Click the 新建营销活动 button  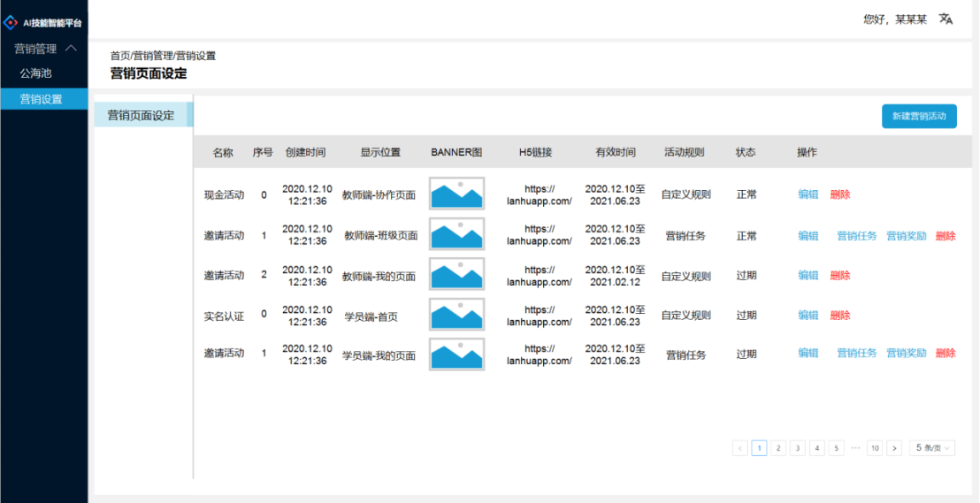919,117
